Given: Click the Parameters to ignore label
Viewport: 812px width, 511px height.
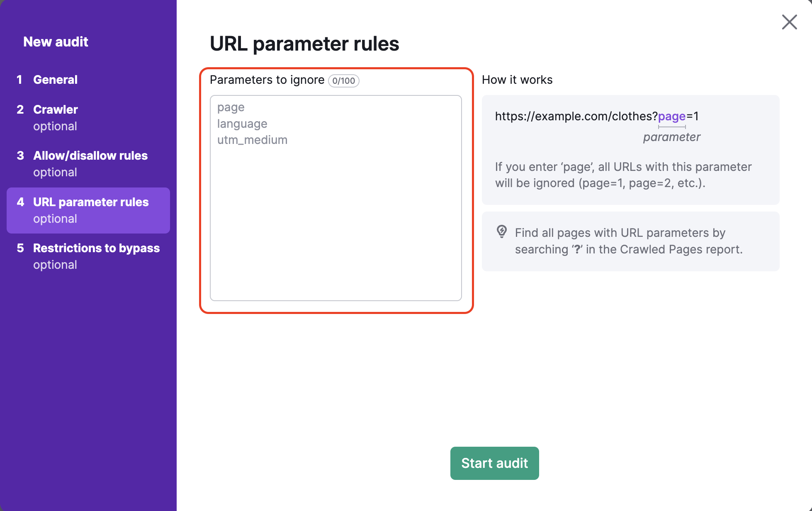Looking at the screenshot, I should 267,80.
